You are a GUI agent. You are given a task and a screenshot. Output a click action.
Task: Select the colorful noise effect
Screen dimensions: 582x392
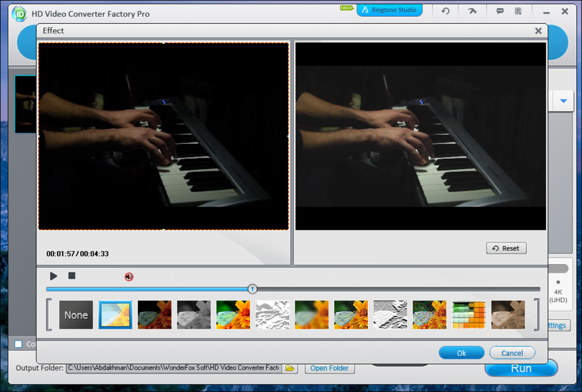click(430, 315)
